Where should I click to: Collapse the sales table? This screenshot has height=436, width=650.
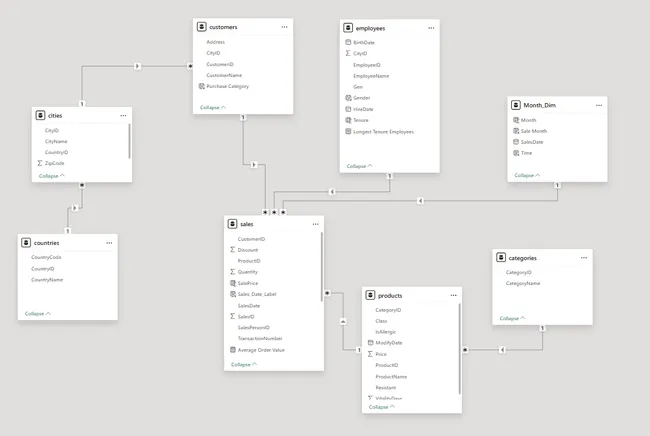244,365
